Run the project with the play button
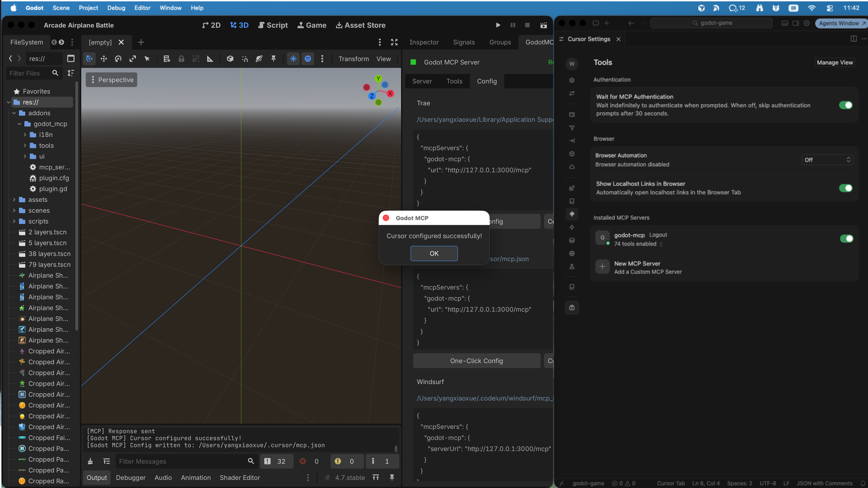 click(x=498, y=25)
